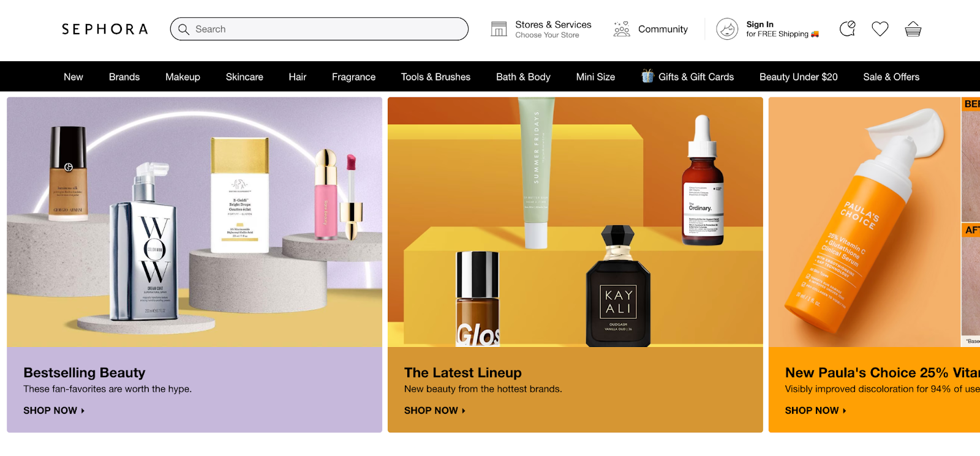
Task: Click the New Paula's Choice heading
Action: [883, 372]
